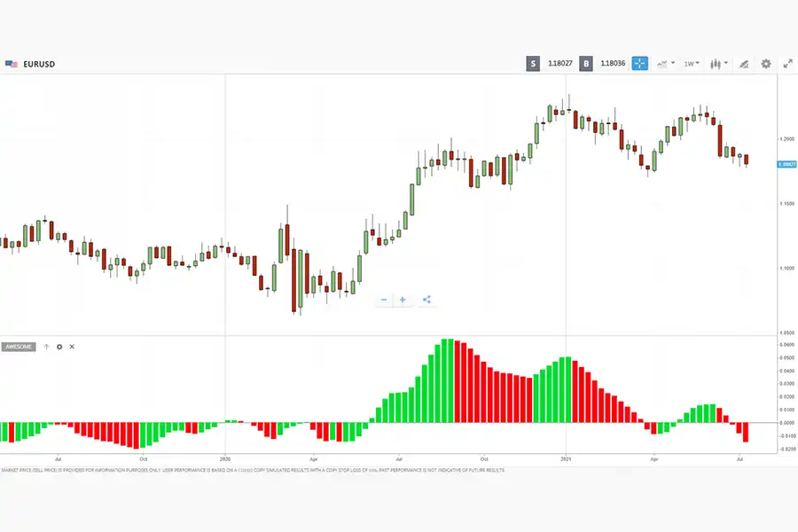Open Awesome oscillator settings gear

59,347
